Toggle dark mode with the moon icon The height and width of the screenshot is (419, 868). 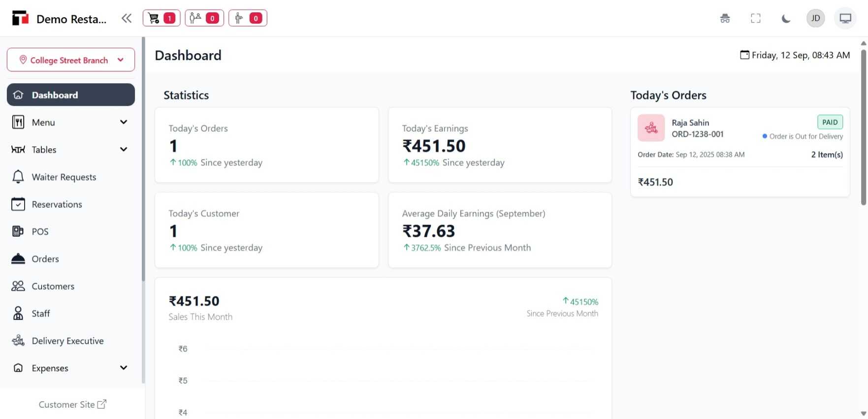click(786, 19)
